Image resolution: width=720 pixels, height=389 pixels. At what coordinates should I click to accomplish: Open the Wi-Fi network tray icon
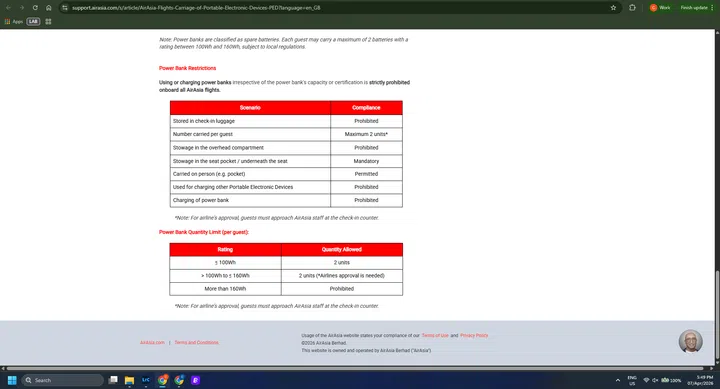click(x=646, y=380)
